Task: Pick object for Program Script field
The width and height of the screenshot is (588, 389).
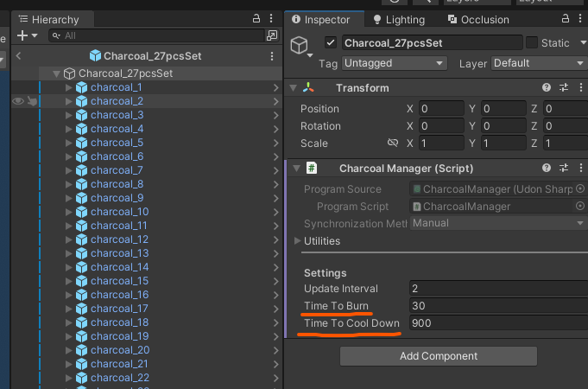Action: 580,206
